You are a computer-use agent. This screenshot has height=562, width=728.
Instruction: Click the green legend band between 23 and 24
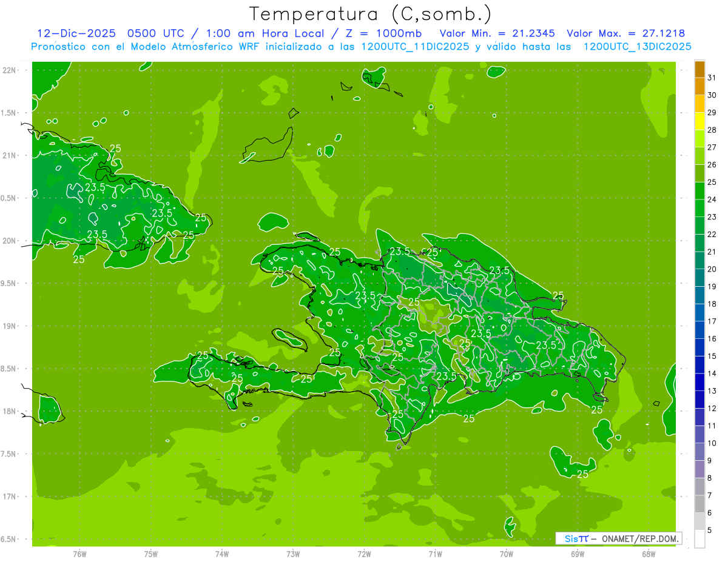(699, 209)
